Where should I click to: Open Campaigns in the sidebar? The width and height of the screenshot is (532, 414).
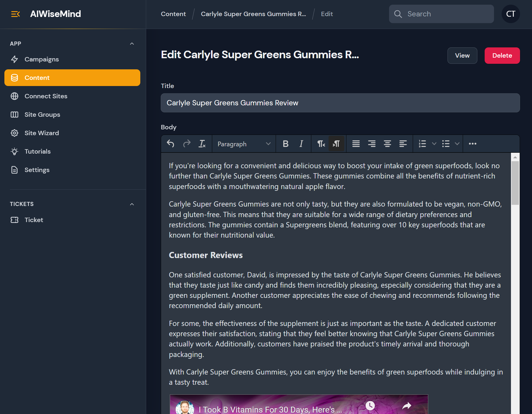[42, 59]
